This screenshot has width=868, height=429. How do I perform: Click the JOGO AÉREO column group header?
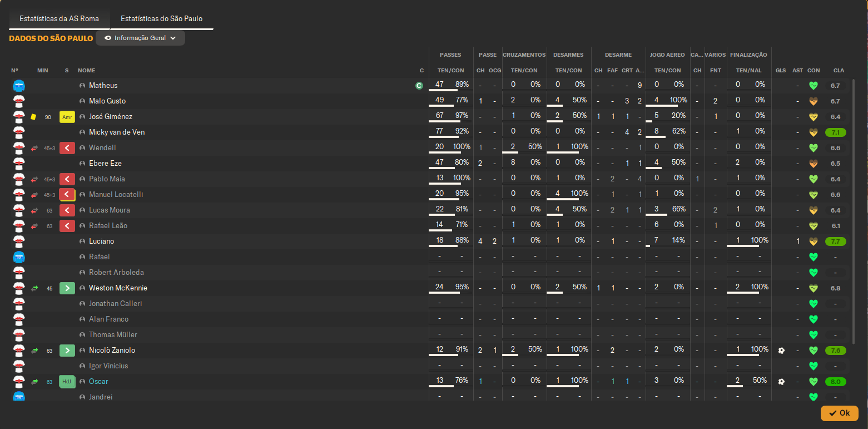[x=668, y=55]
